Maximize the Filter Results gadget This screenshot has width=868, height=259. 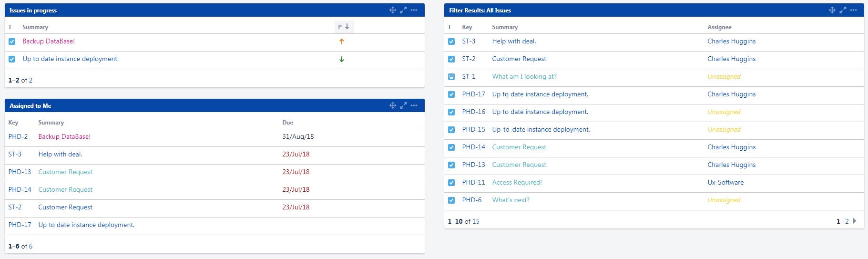(x=843, y=10)
